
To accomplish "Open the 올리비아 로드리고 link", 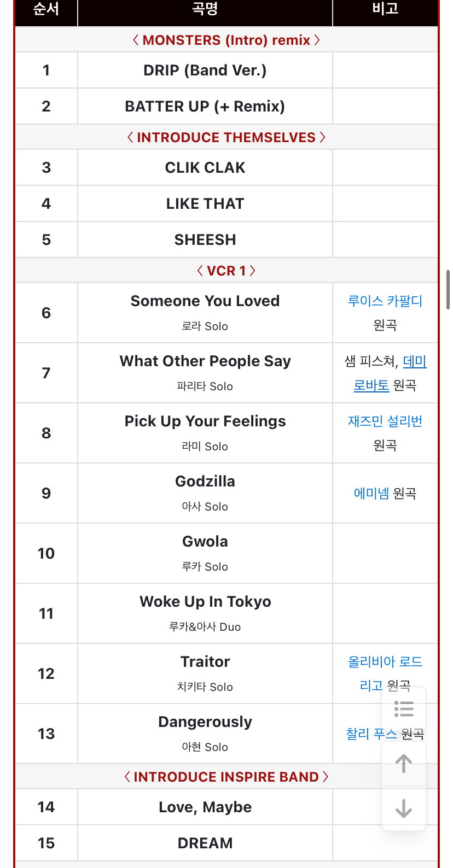I will [385, 673].
